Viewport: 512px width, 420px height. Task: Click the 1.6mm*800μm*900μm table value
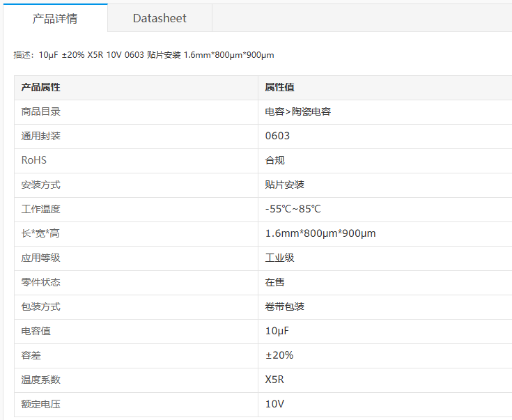point(320,233)
